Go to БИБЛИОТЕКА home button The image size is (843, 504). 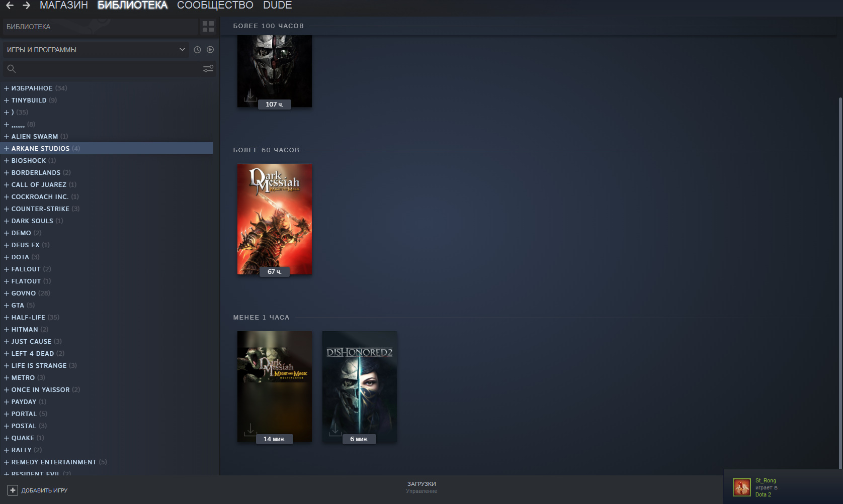101,27
